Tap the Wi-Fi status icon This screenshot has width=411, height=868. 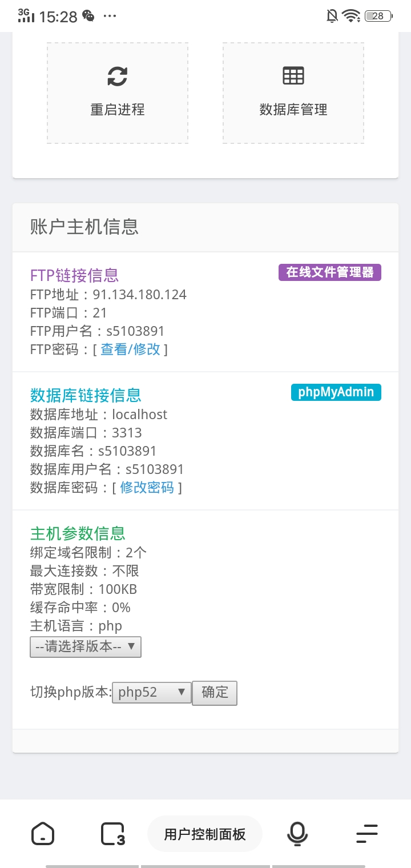(x=351, y=16)
